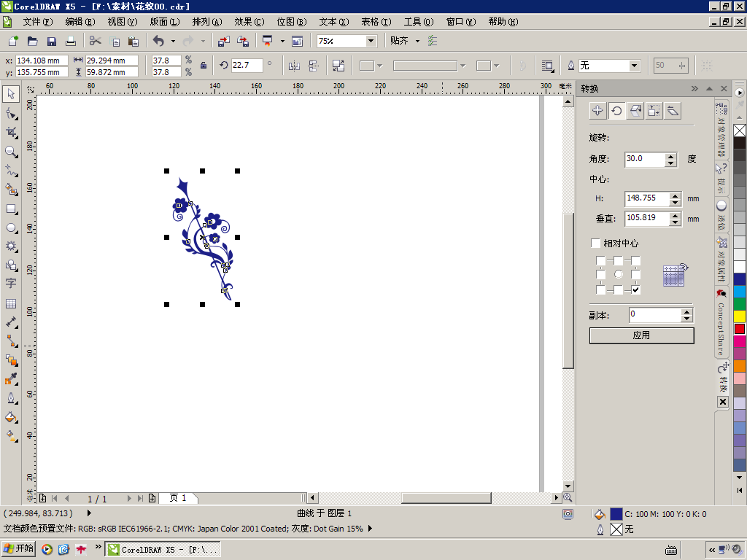Check the top-center anchor point box
The width and height of the screenshot is (747, 560).
pyautogui.click(x=618, y=260)
